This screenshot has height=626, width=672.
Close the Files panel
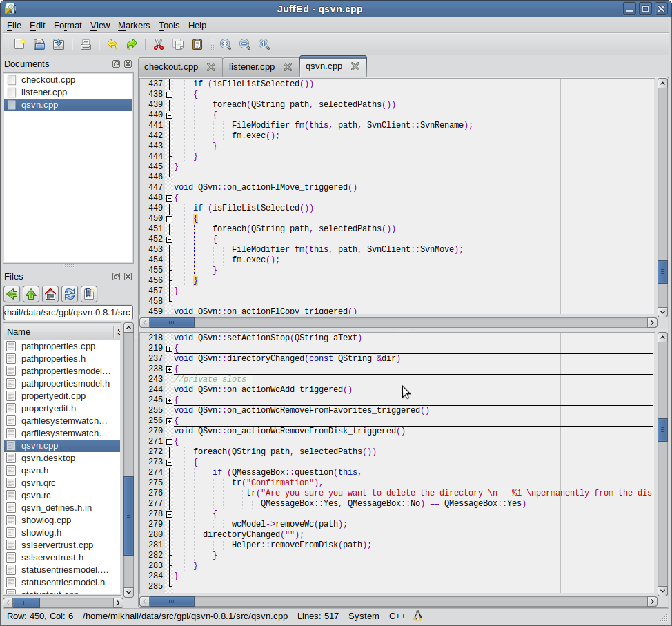click(x=128, y=277)
